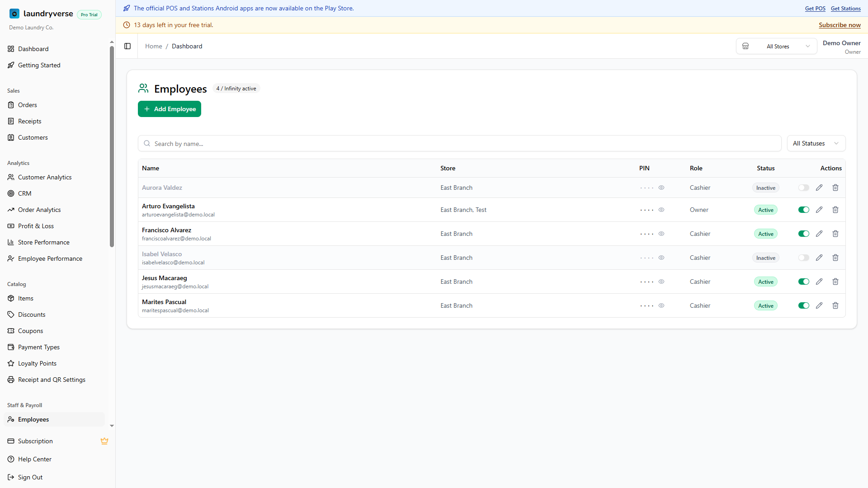Delete Francisco Alvarez using trash icon

[x=835, y=234]
